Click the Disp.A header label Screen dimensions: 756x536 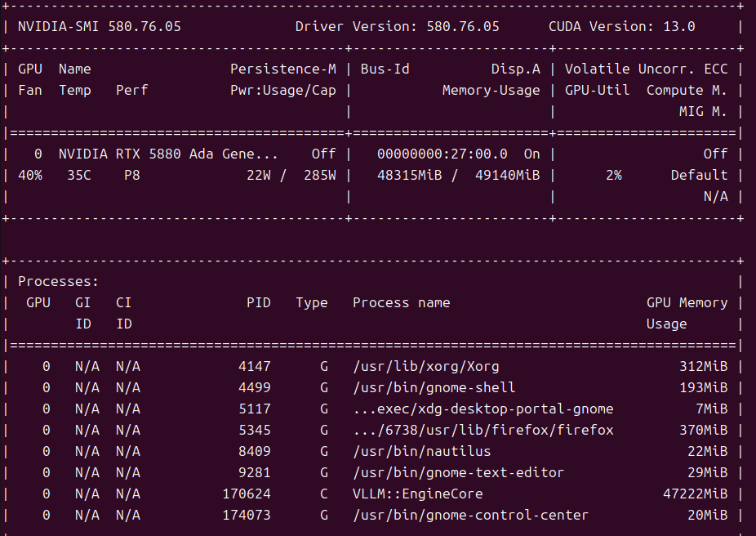515,69
